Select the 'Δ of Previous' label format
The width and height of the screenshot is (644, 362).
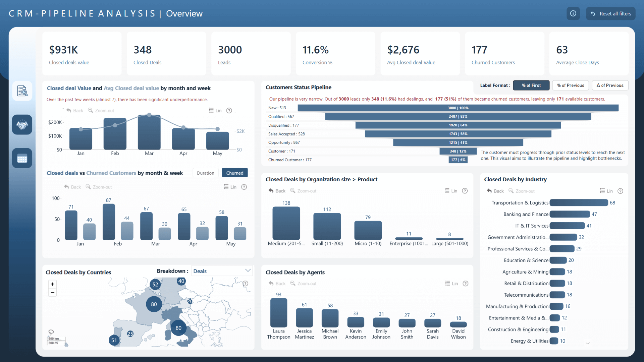(610, 85)
